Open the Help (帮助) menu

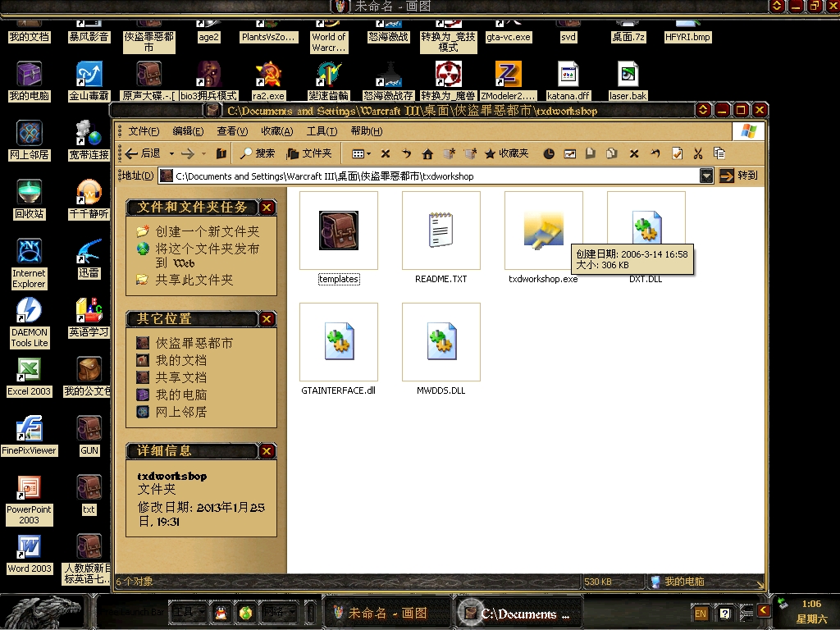coord(367,131)
